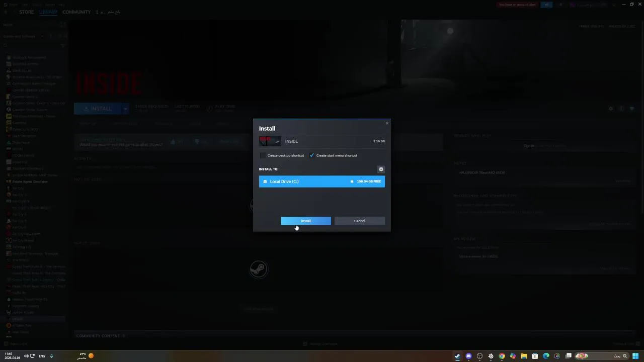Screen dimensions: 644x362
Task: Click the network icon in system tray
Action: point(33,356)
